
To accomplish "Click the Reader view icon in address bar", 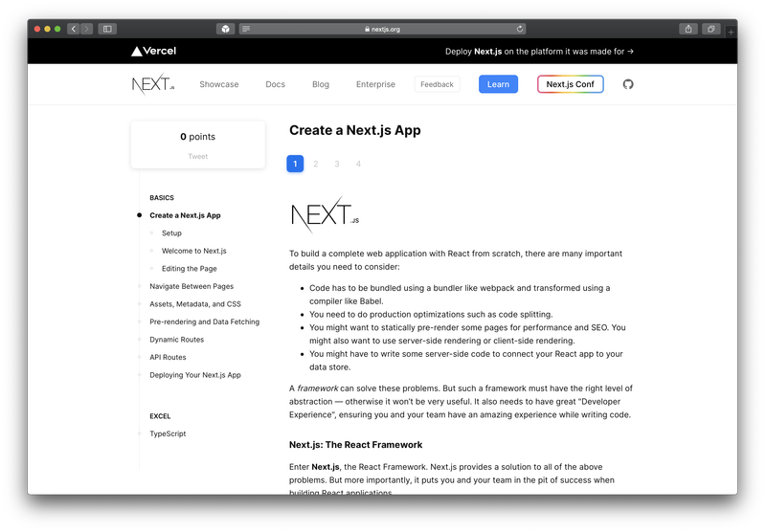I will pyautogui.click(x=246, y=29).
